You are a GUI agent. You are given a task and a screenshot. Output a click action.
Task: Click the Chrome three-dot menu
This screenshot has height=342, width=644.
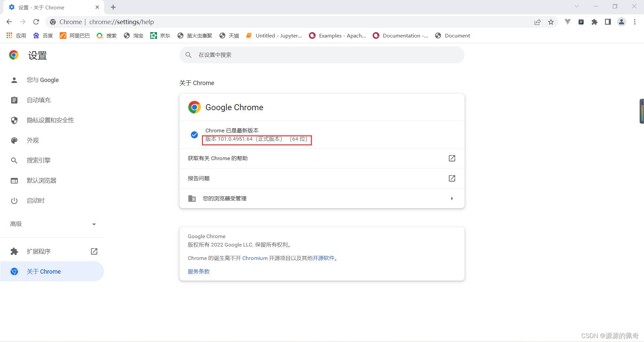635,22
